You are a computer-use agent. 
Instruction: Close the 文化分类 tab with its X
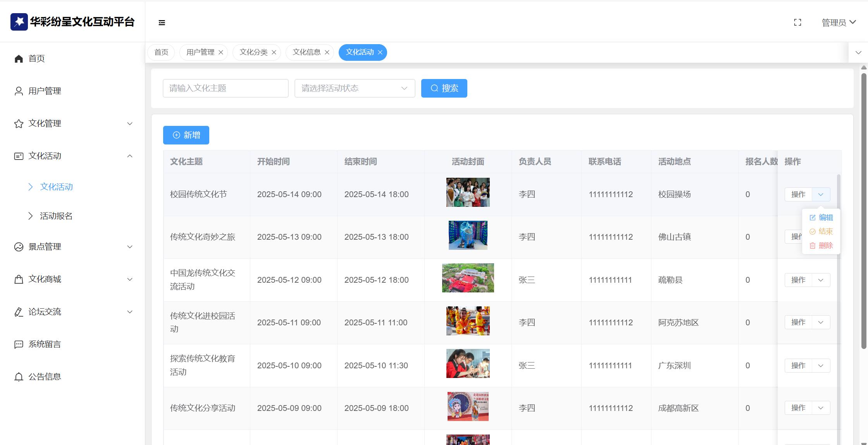coord(274,52)
